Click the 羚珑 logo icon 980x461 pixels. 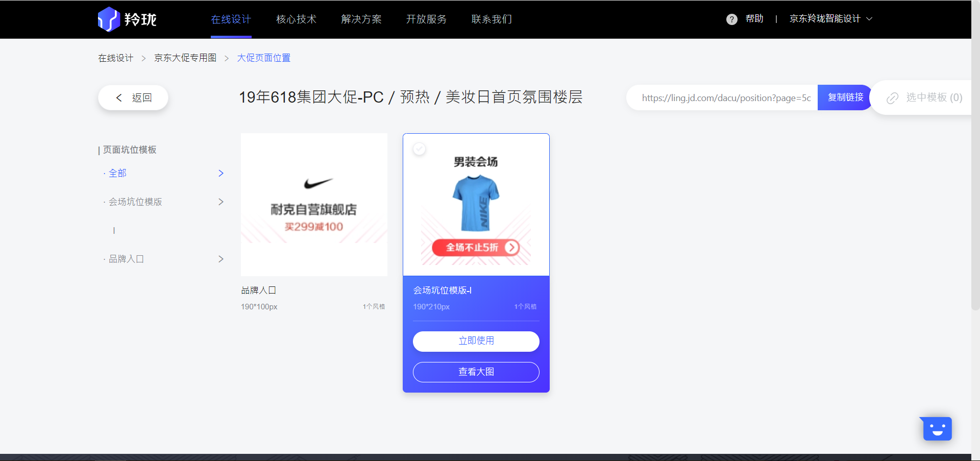point(108,19)
